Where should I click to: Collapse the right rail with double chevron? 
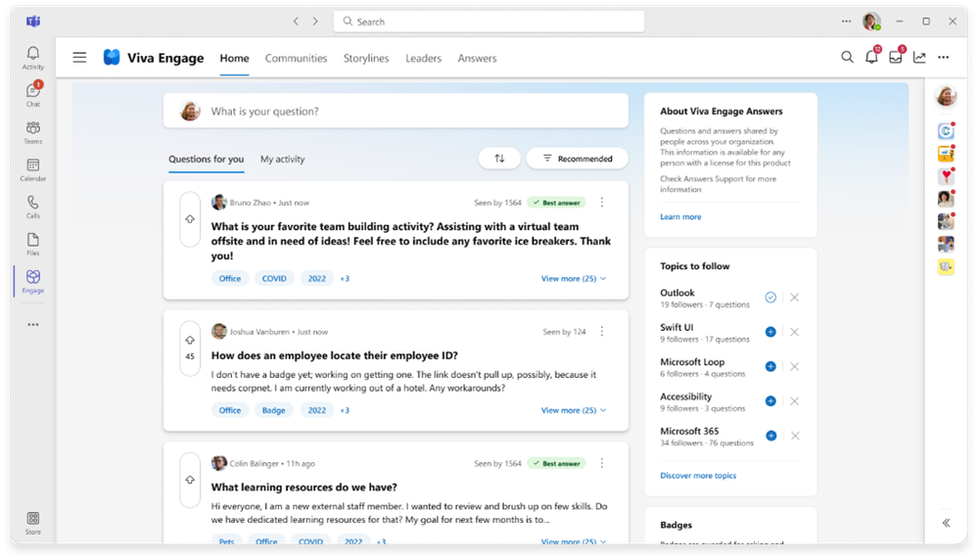pos(947,523)
